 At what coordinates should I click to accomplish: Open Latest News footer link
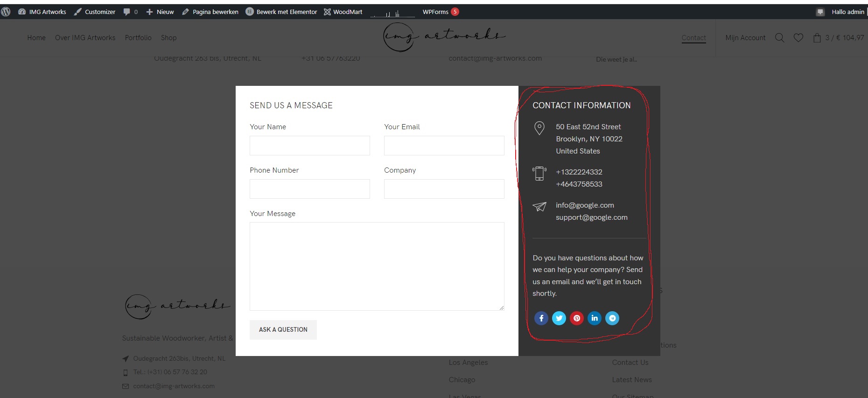point(632,380)
